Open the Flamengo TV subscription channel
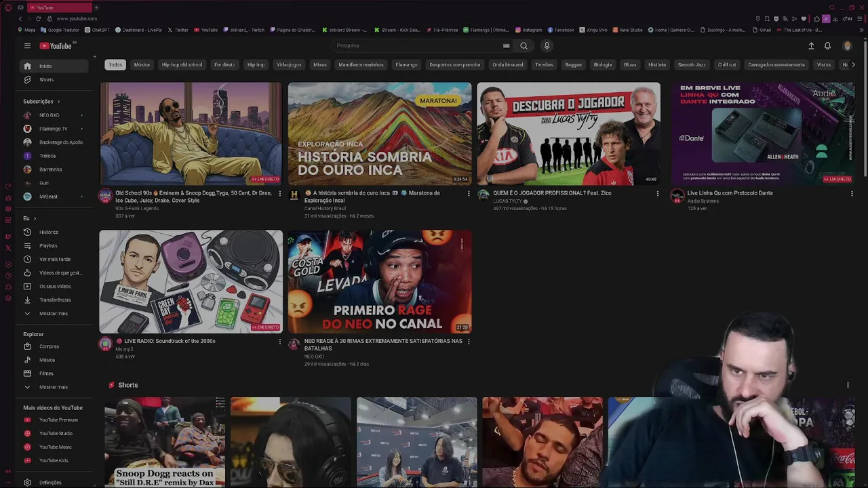868x488 pixels. point(54,129)
